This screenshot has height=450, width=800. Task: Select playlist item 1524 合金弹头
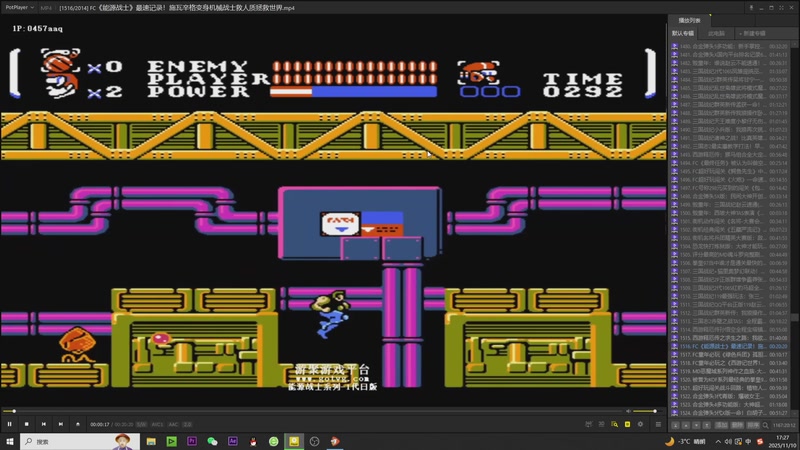point(730,412)
